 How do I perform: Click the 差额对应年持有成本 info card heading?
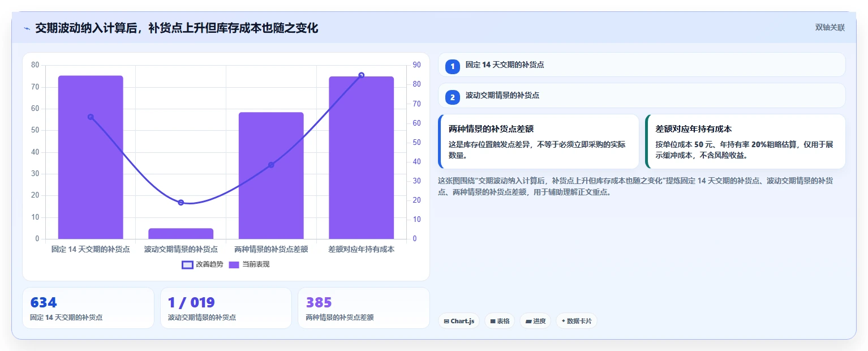pos(694,129)
